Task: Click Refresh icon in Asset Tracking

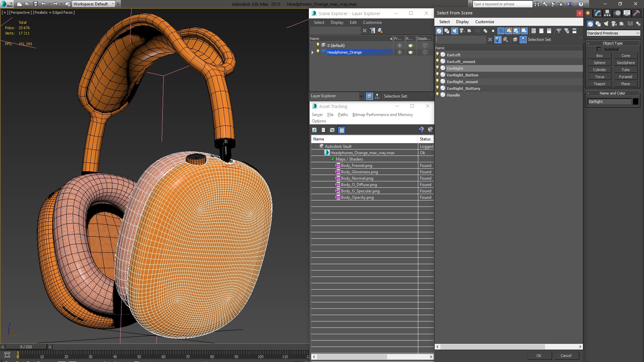Action: coord(314,130)
